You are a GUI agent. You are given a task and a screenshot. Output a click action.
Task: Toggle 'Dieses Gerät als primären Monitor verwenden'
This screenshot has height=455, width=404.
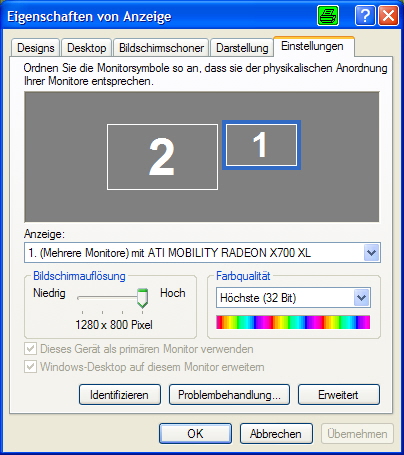139,349
